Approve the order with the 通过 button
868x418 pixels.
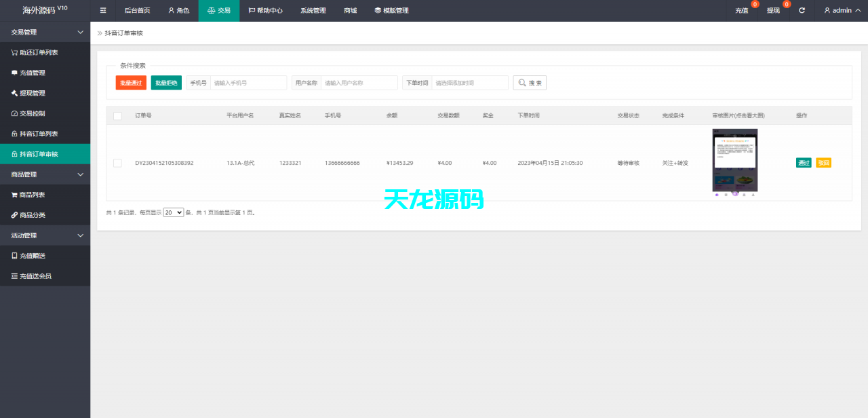[x=804, y=163]
